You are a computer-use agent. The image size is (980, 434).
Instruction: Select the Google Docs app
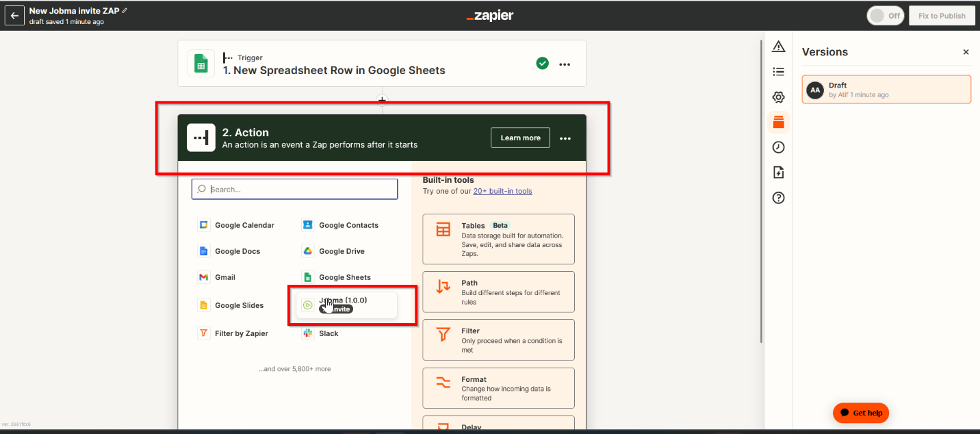coord(230,251)
